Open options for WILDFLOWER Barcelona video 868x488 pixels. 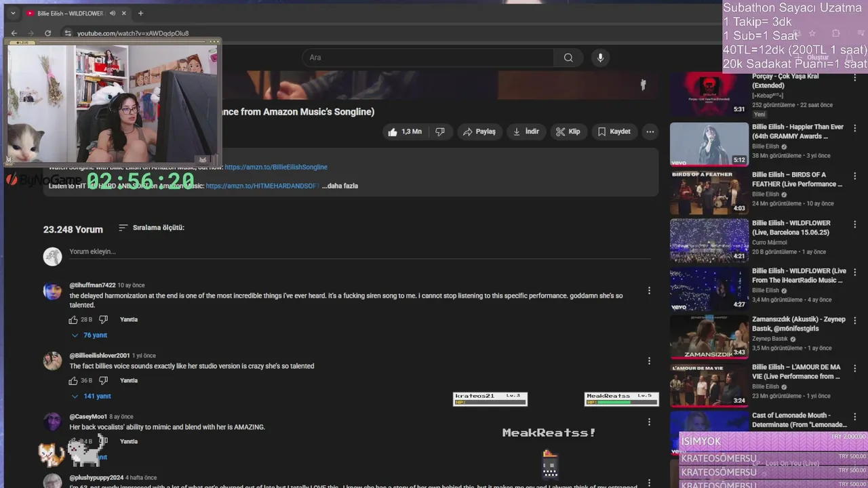(x=855, y=224)
